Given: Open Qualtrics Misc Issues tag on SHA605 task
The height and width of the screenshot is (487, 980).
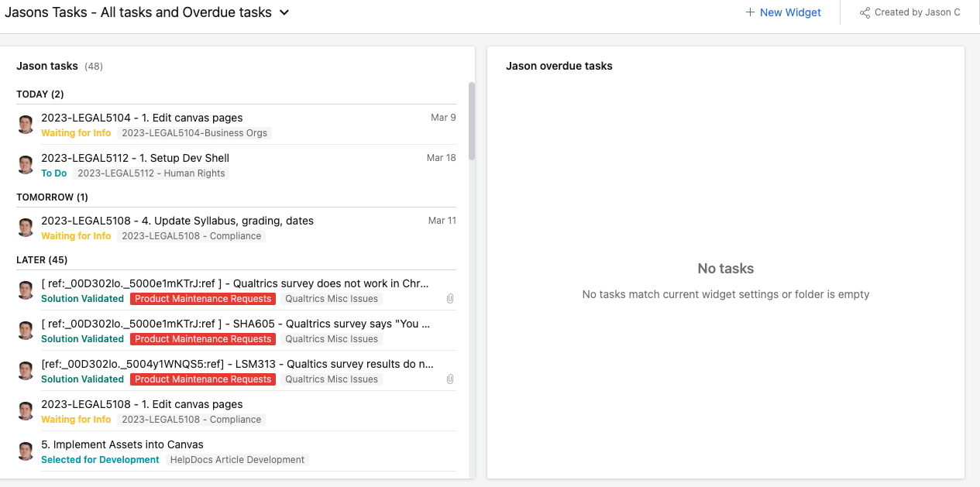Looking at the screenshot, I should (x=332, y=339).
